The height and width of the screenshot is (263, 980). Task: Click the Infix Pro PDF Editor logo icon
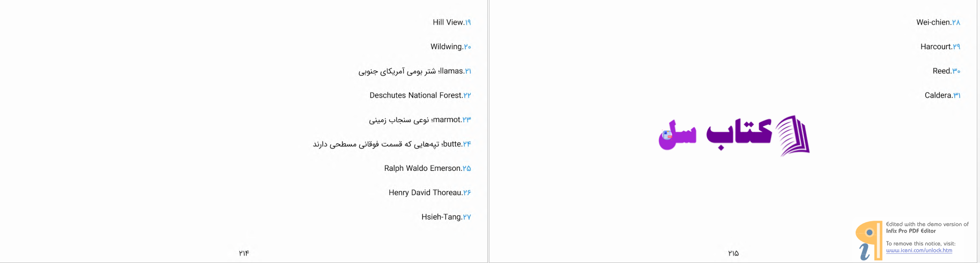click(868, 241)
